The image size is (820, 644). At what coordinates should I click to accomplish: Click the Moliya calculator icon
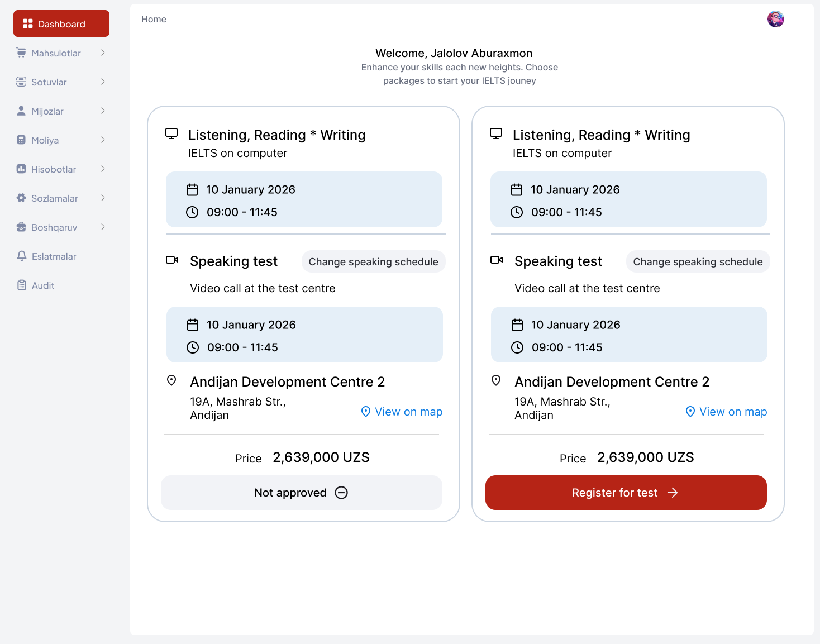click(x=21, y=140)
